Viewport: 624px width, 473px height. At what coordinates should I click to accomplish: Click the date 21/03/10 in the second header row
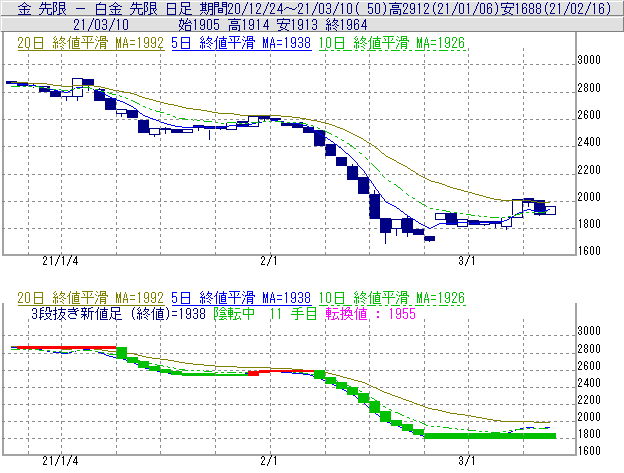101,25
